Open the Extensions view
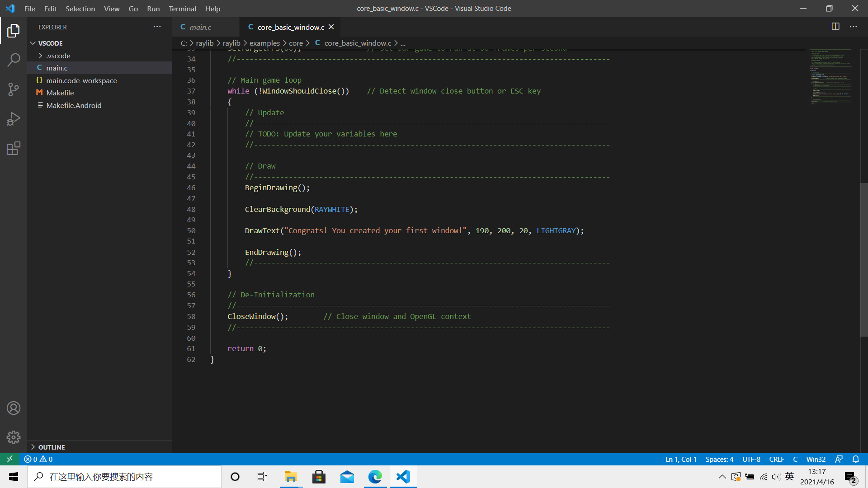 click(x=14, y=148)
